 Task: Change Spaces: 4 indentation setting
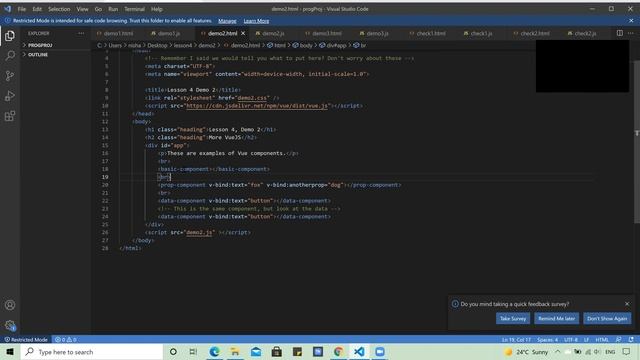click(x=547, y=340)
